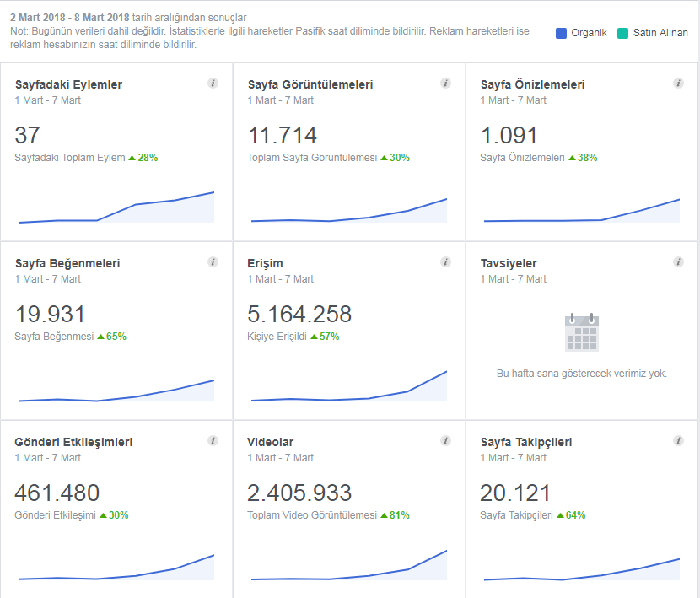Click the Sayfa Görüntülemeleri trend chart
The image size is (700, 598).
[x=349, y=210]
